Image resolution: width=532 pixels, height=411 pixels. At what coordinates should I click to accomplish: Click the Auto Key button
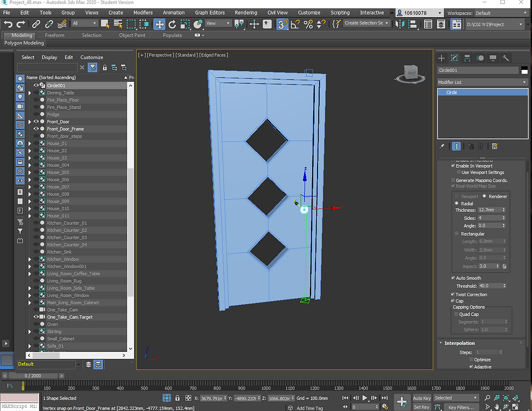click(x=422, y=398)
